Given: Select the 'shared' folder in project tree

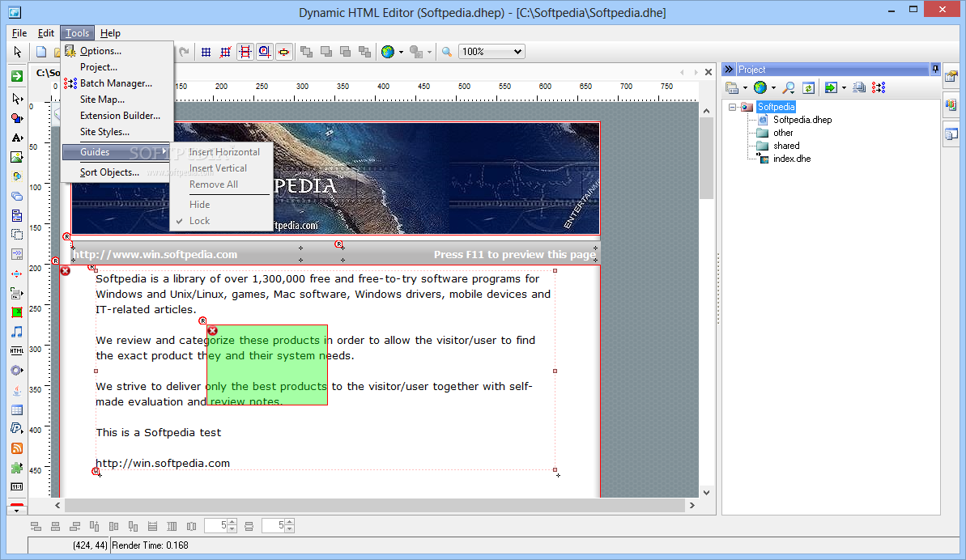Looking at the screenshot, I should [x=786, y=146].
